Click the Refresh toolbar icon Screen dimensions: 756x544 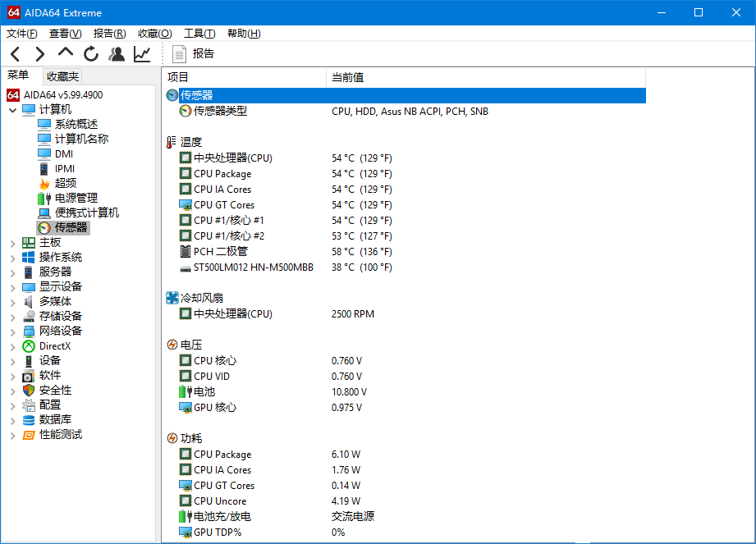click(x=91, y=54)
